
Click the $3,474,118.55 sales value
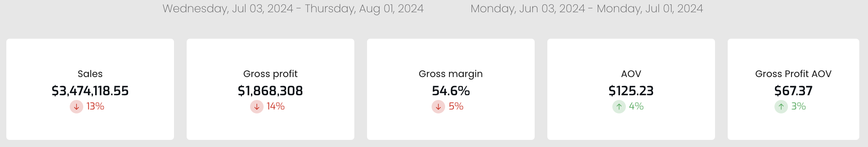tap(90, 91)
